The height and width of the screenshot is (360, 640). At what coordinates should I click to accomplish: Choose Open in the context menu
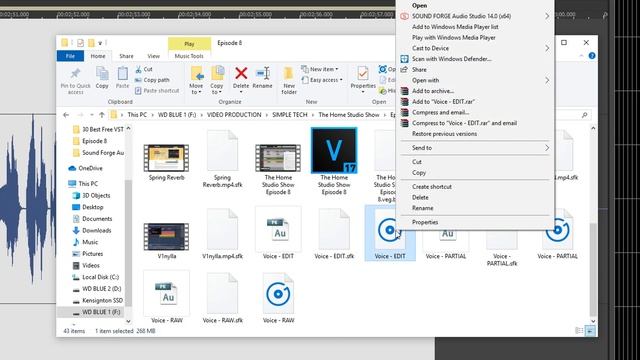click(420, 6)
